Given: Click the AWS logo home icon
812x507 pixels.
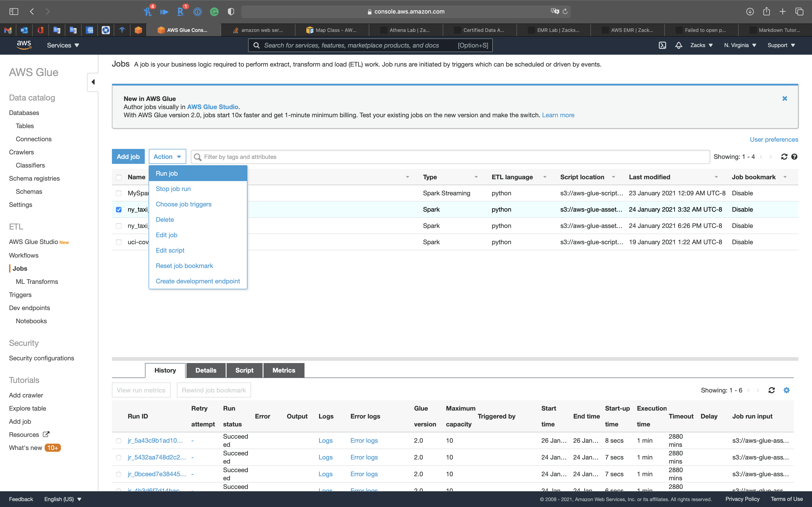Looking at the screenshot, I should [x=24, y=45].
